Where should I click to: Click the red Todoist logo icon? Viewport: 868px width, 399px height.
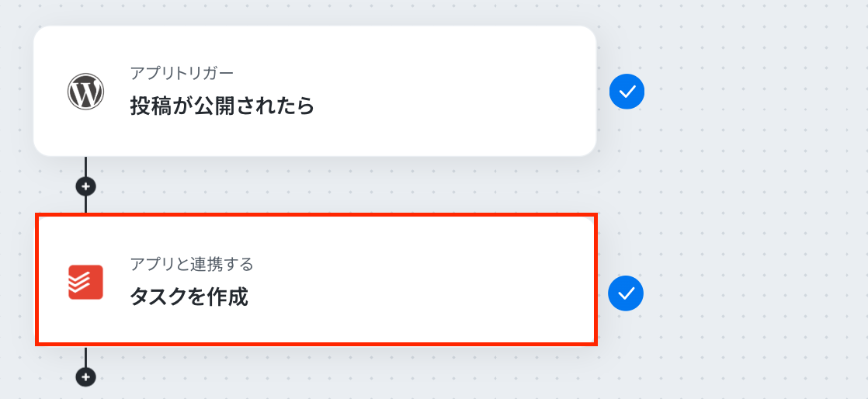point(85,283)
